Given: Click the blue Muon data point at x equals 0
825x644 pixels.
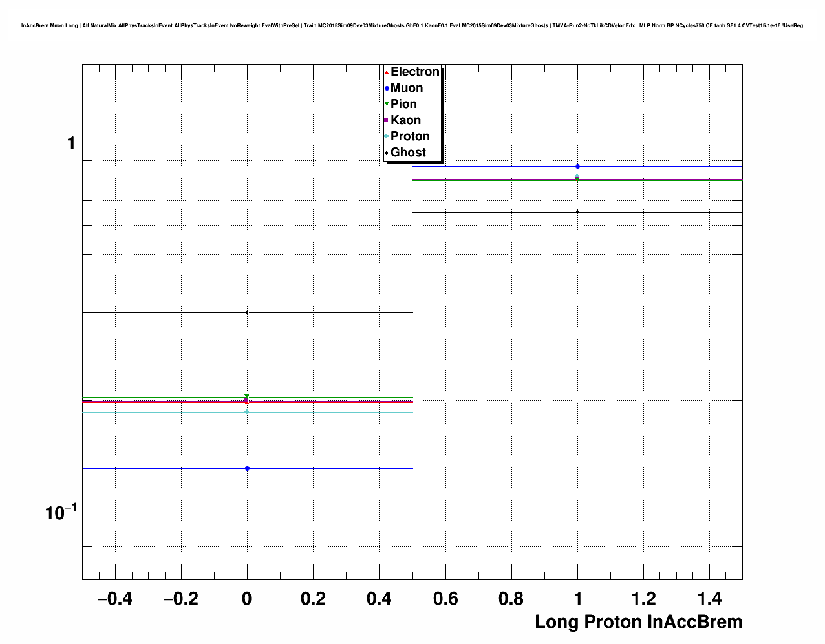Looking at the screenshot, I should click(247, 468).
